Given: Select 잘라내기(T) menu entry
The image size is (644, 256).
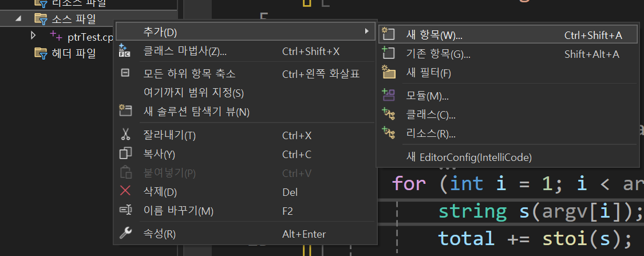Looking at the screenshot, I should (x=245, y=135).
